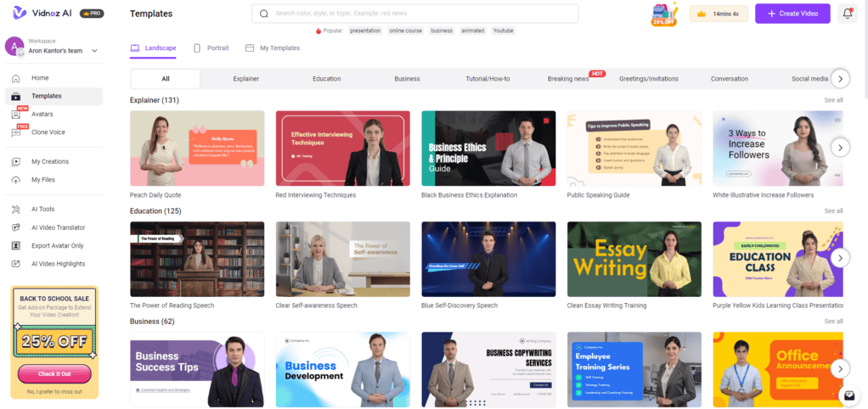Open the My Templates tab

click(273, 48)
